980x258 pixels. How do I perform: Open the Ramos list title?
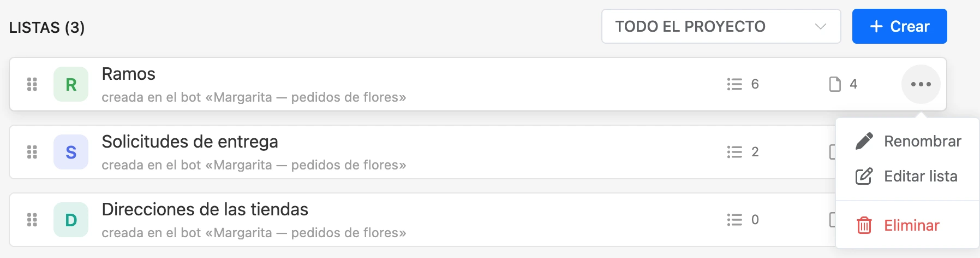[129, 74]
